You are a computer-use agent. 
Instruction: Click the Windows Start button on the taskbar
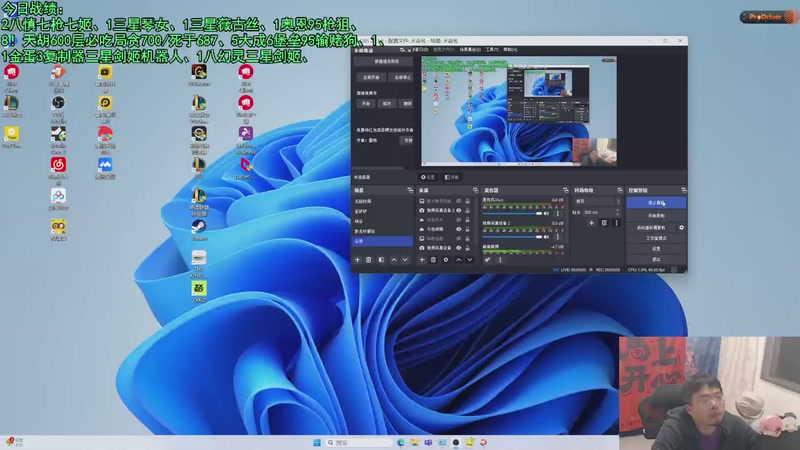tap(317, 442)
